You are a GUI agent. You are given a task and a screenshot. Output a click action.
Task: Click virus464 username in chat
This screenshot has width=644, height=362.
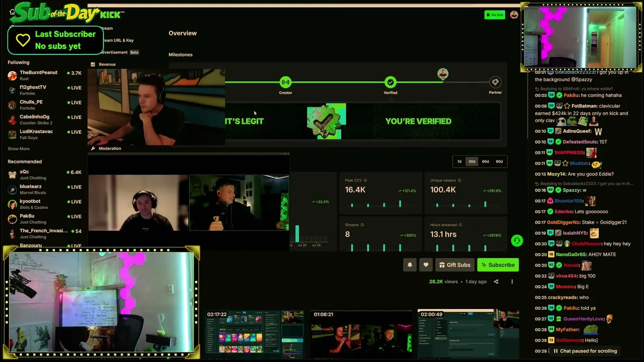point(566,276)
